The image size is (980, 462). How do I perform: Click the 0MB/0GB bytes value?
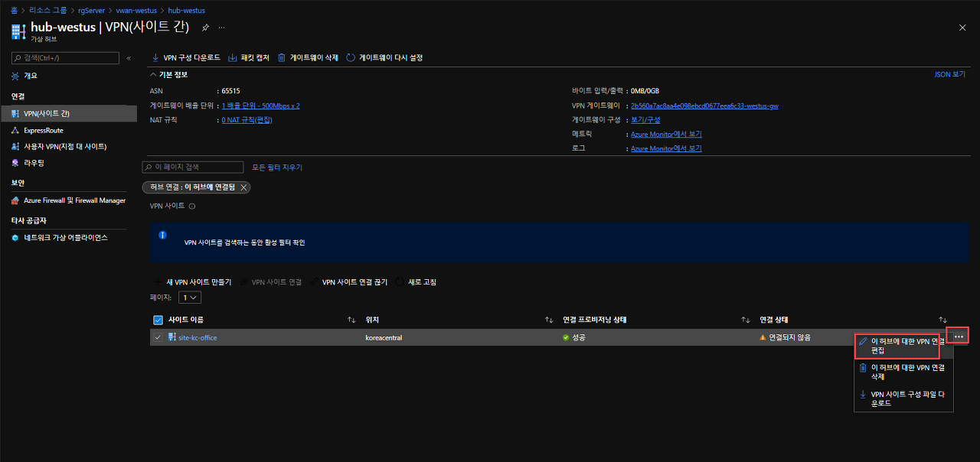(645, 91)
